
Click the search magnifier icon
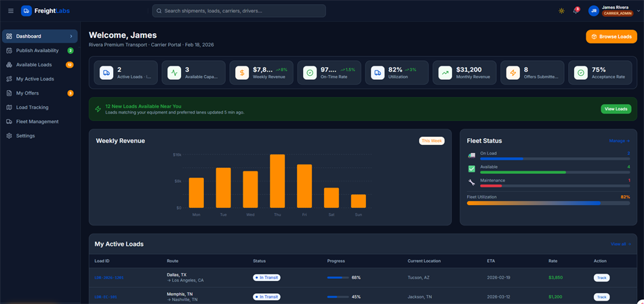click(159, 11)
